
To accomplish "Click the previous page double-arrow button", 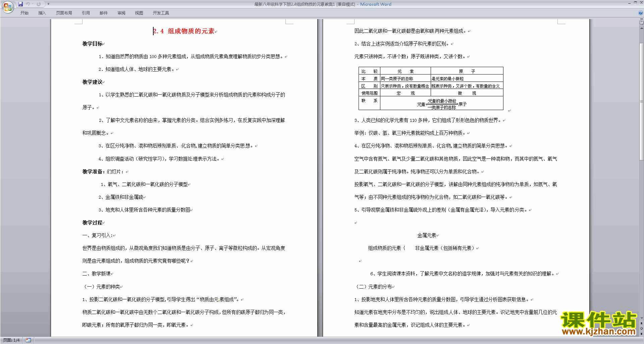I will point(641,323).
